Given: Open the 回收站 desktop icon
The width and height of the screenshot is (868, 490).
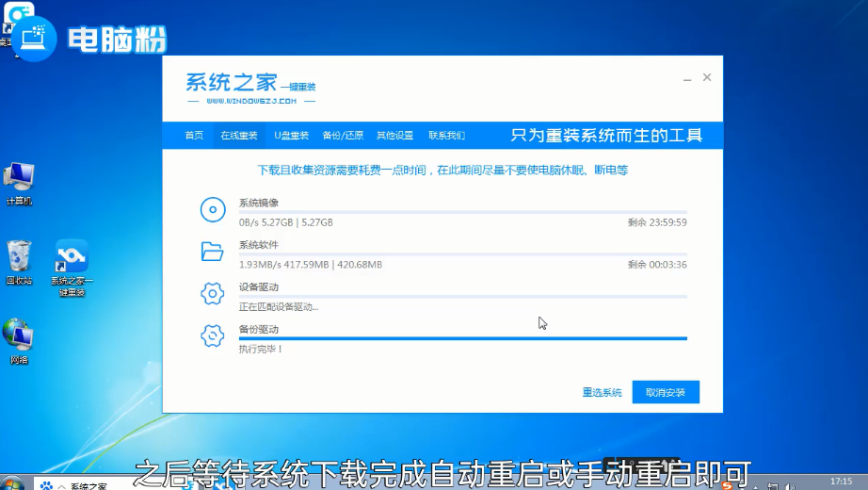Looking at the screenshot, I should (x=19, y=263).
